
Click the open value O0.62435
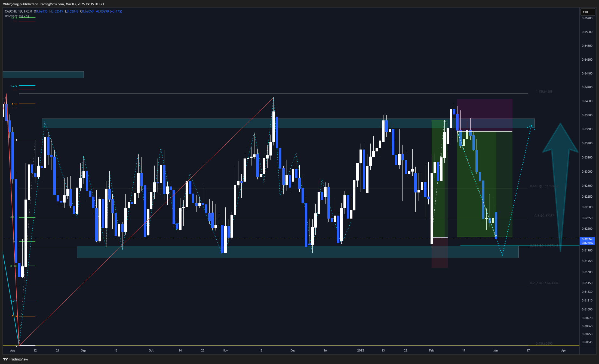point(41,11)
